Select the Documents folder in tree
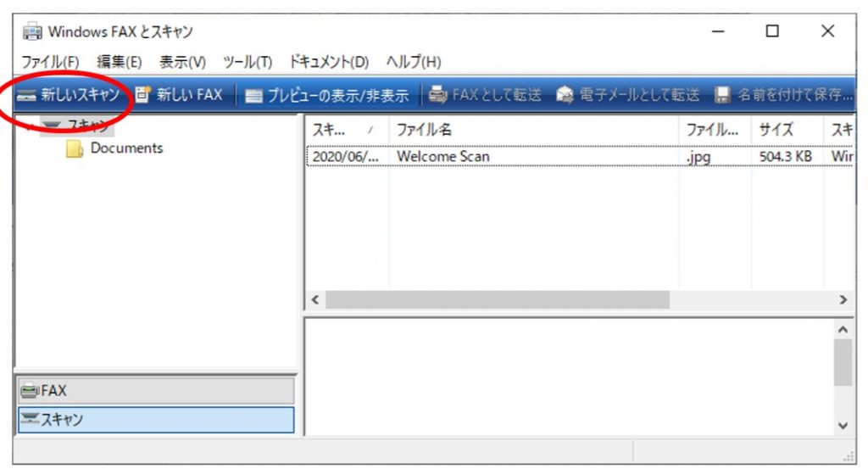The width and height of the screenshot is (868, 469). point(114,148)
